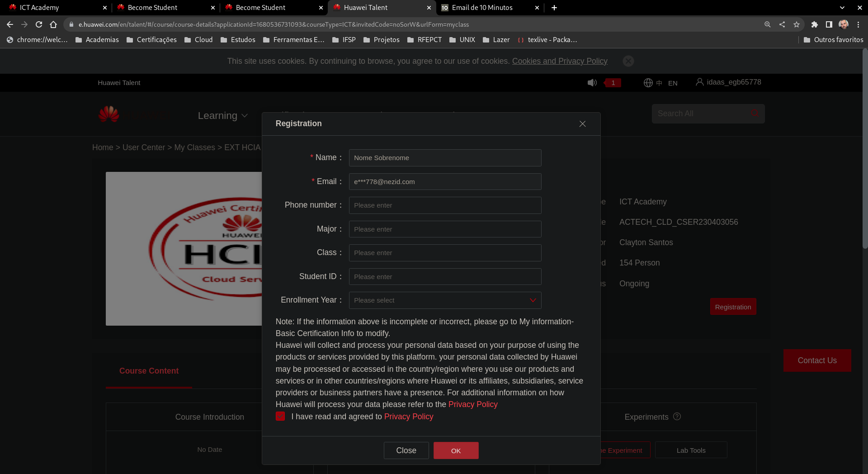Click the notification speaker icon in the header
The width and height of the screenshot is (868, 474).
pos(592,83)
